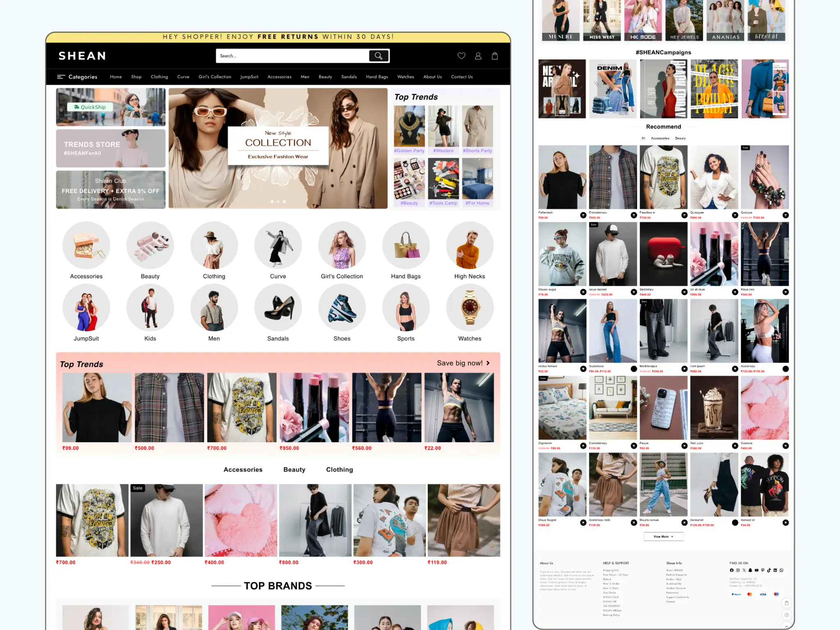Select Clothing in the navigation bar
The height and width of the screenshot is (630, 840).
tap(159, 77)
